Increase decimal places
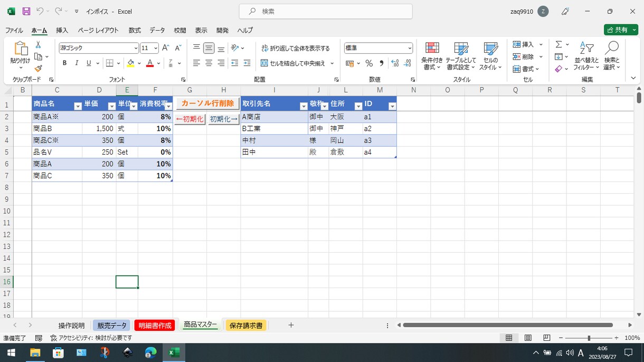This screenshot has height=362, width=644. (395, 63)
